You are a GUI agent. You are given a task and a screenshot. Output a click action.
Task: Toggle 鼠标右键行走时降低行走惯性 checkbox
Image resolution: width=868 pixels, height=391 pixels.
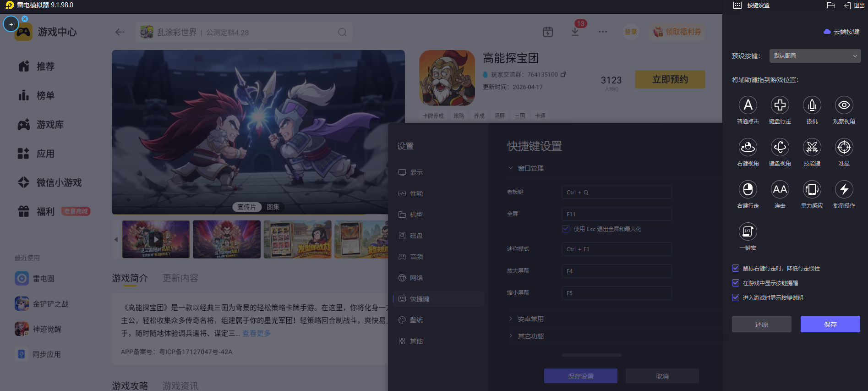click(x=736, y=268)
